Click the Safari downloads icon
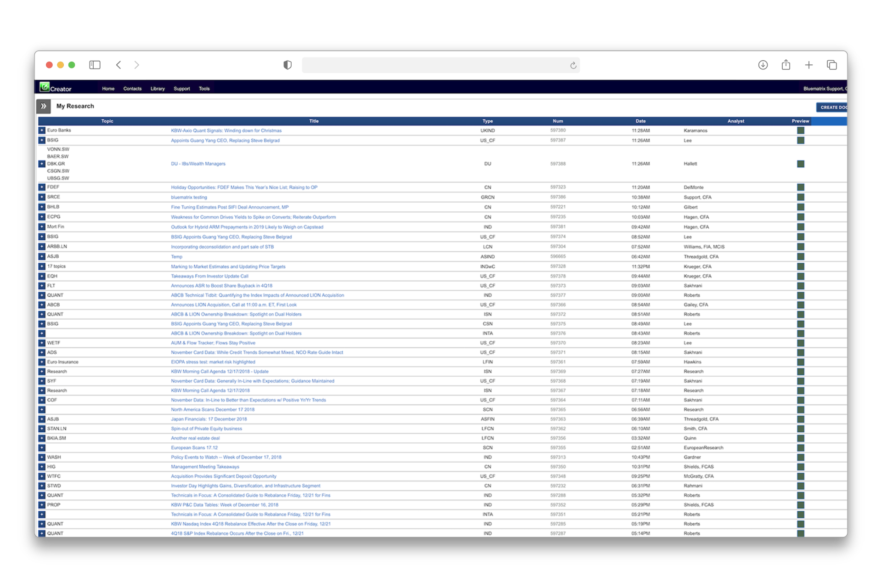882x588 pixels. [763, 65]
